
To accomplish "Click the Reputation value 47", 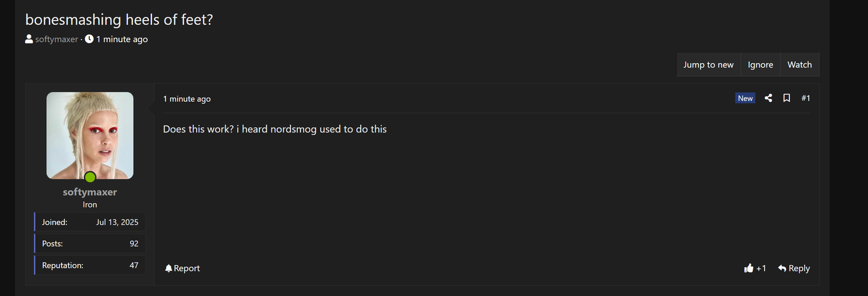I will [x=134, y=265].
